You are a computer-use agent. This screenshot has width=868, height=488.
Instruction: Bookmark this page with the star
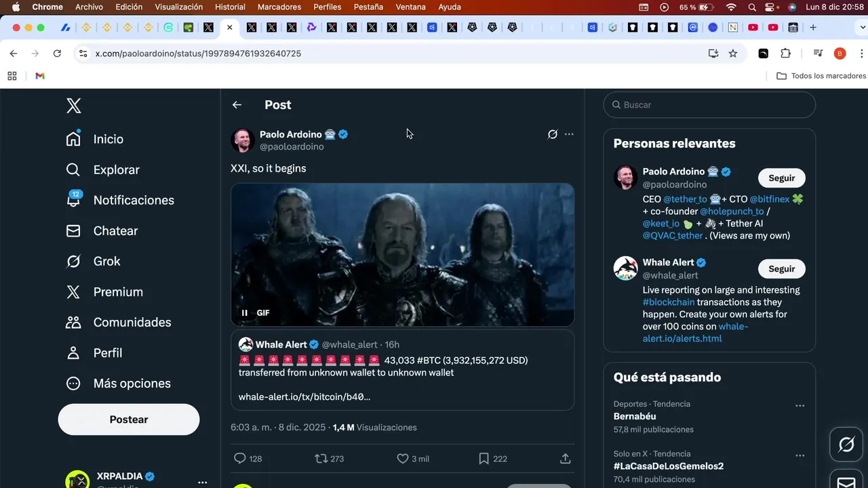click(x=733, y=54)
